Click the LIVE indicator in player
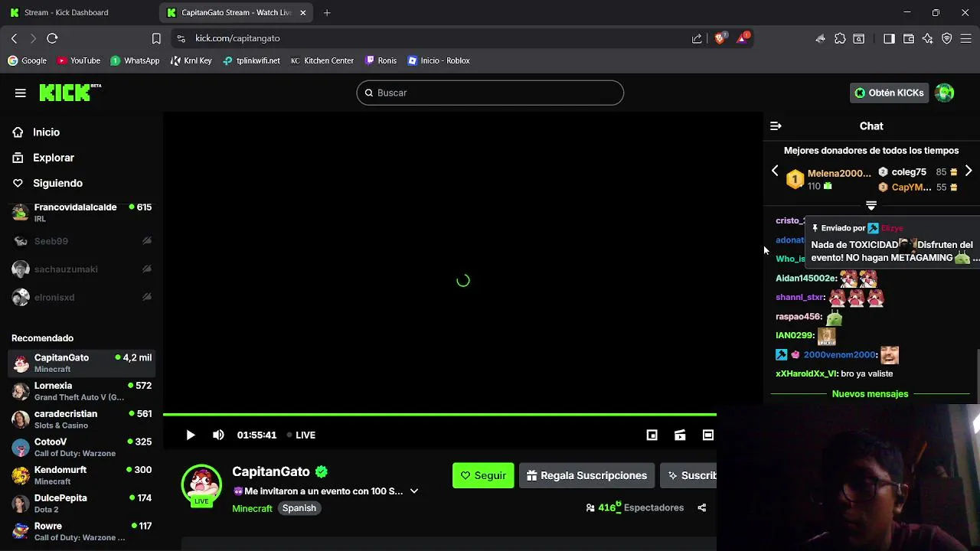The height and width of the screenshot is (551, 980). pos(301,435)
